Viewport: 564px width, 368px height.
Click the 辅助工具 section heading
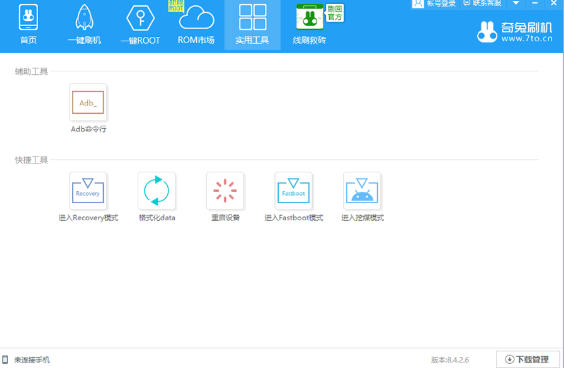(31, 71)
